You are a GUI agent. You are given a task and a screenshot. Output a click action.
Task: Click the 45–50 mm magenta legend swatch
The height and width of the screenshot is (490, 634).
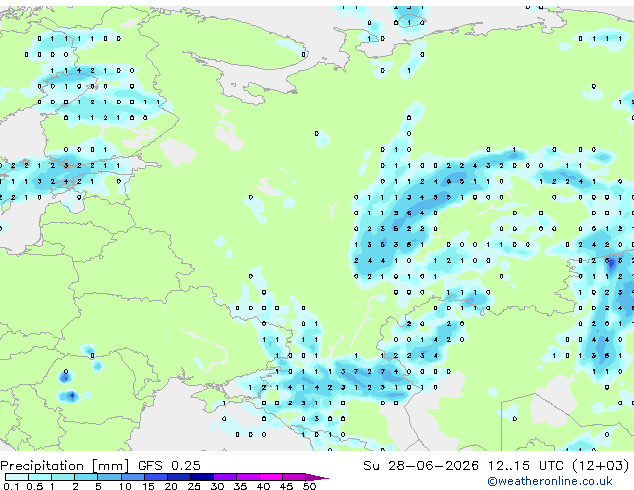coord(294,477)
